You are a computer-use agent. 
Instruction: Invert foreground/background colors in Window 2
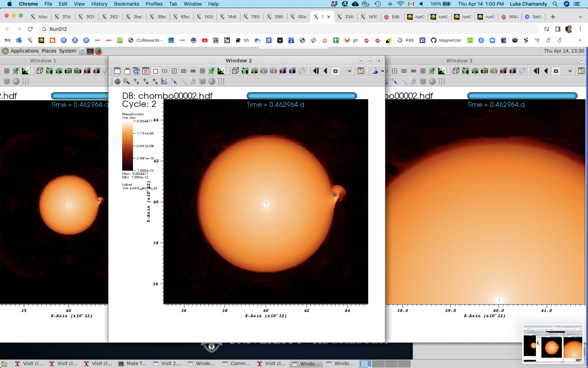(221, 71)
